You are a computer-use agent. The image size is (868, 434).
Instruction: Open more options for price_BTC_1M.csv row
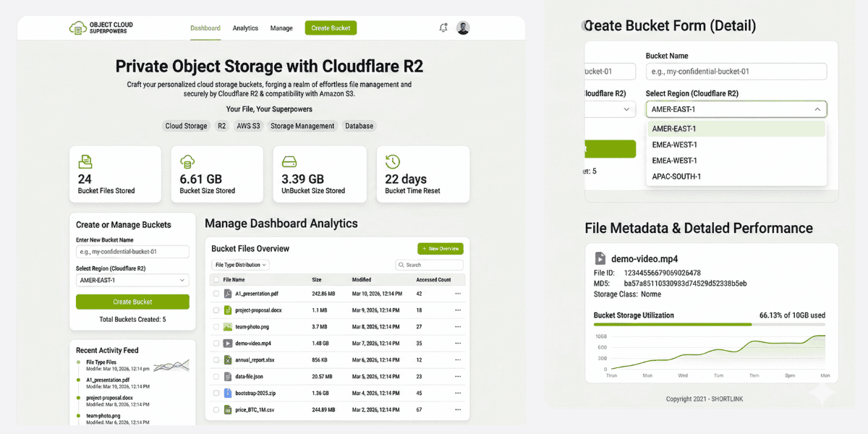click(x=457, y=410)
